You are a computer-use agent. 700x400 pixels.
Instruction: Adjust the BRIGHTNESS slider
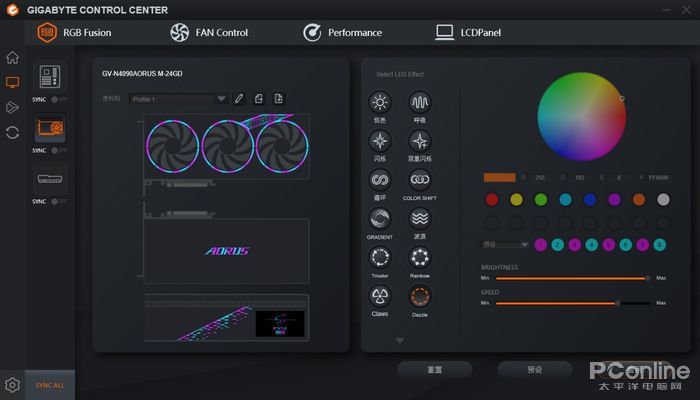pos(572,278)
